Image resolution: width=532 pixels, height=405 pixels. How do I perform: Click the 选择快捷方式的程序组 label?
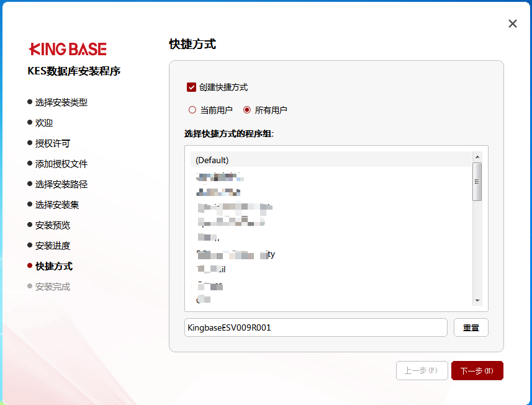coord(229,133)
